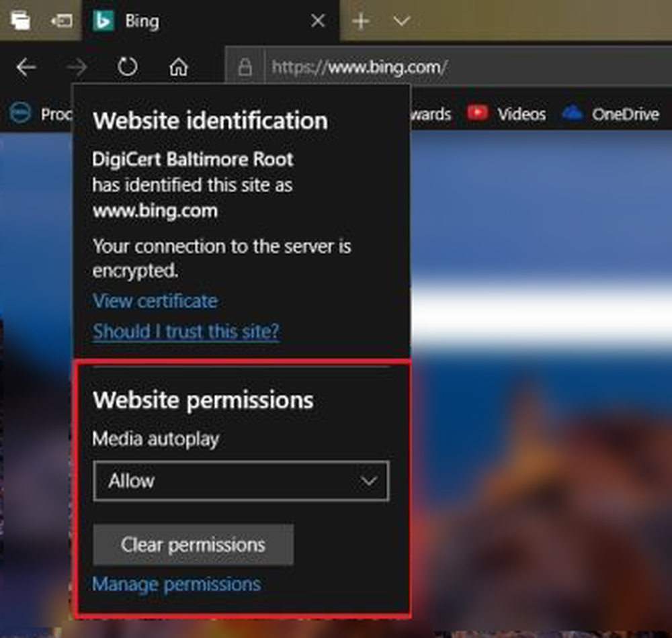
Task: Click the Dell favorite on favorites bar
Action: [20, 114]
